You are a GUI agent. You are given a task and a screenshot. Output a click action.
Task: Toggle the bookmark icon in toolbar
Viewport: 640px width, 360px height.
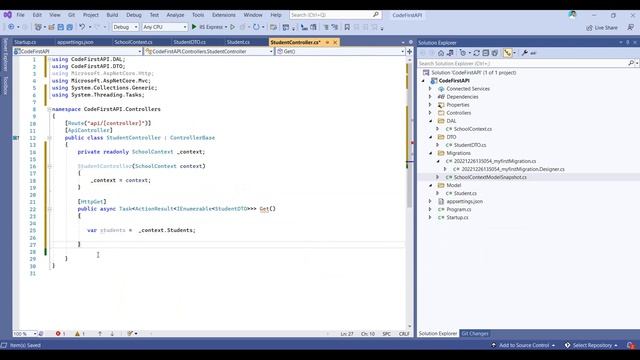tap(347, 27)
